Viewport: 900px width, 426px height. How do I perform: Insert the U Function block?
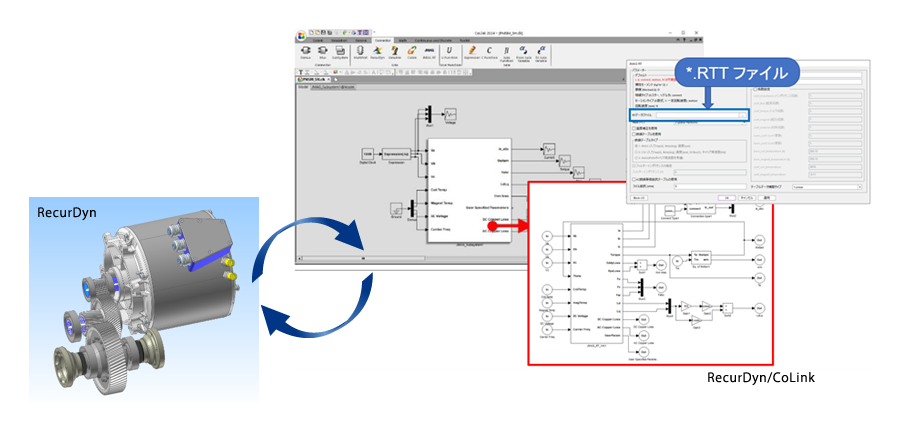[x=449, y=52]
